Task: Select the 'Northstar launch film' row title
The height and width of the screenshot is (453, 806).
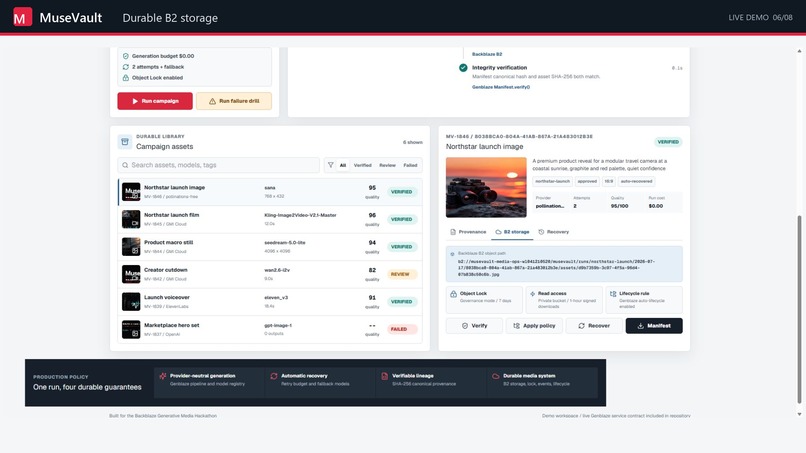Action: click(172, 215)
